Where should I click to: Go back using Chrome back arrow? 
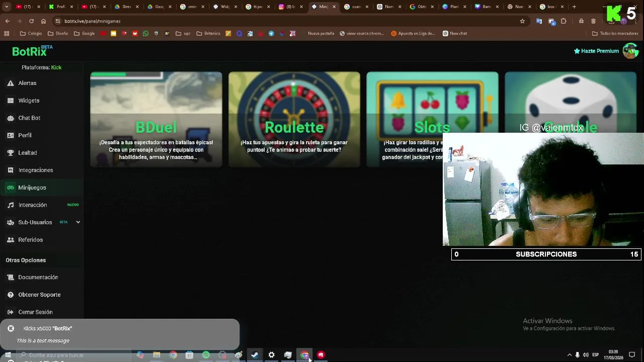click(7, 21)
